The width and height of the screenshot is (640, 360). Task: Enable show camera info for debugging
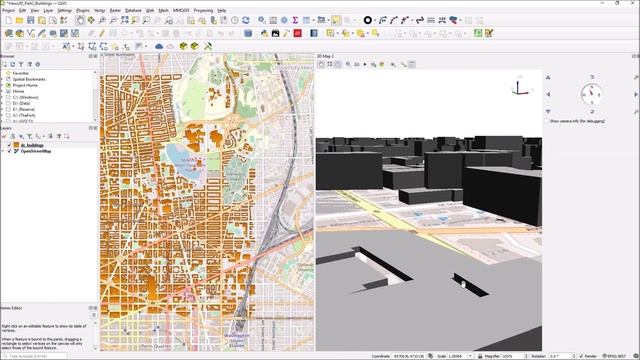547,121
